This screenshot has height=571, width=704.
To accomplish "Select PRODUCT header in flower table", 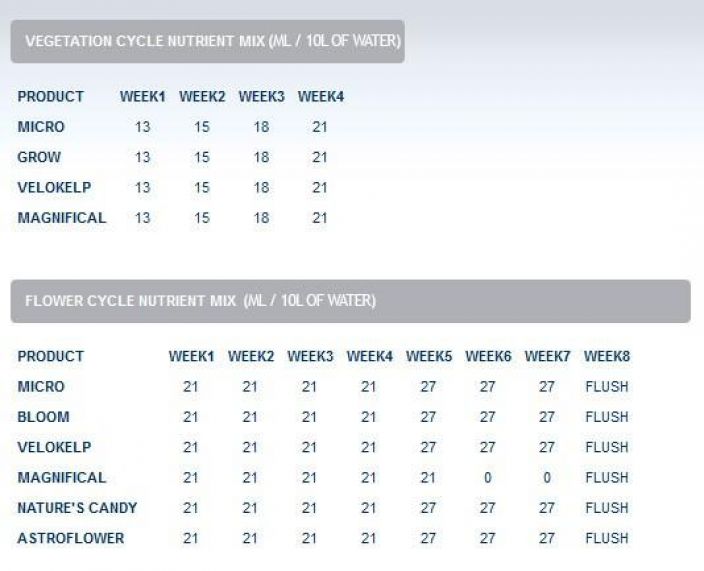I will click(50, 356).
